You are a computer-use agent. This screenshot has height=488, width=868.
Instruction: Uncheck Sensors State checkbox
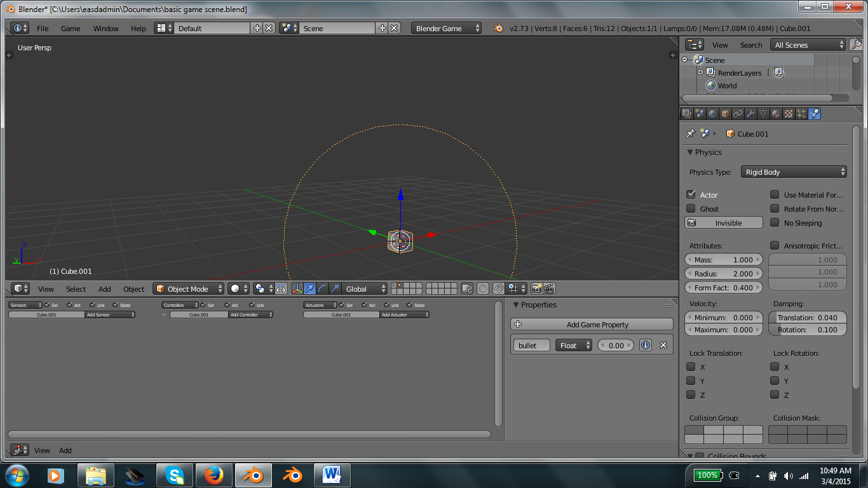pyautogui.click(x=116, y=305)
